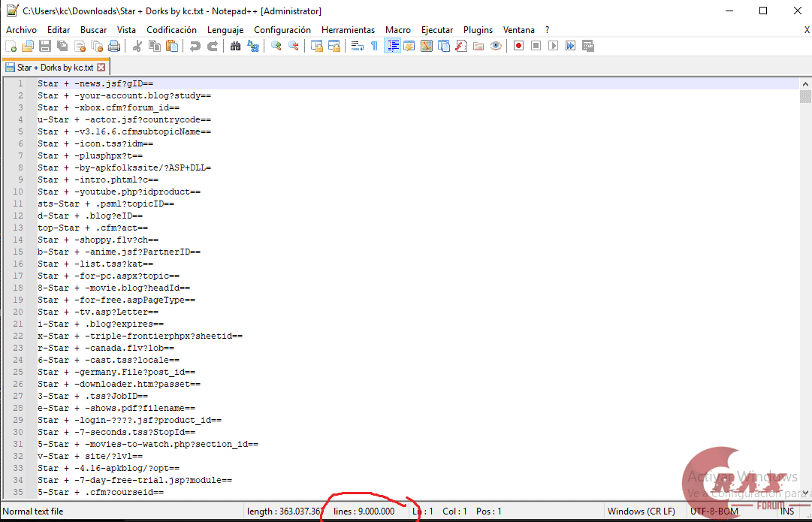
Task: Click line 'Star + -youtube.php?idproduct=='
Action: click(119, 192)
